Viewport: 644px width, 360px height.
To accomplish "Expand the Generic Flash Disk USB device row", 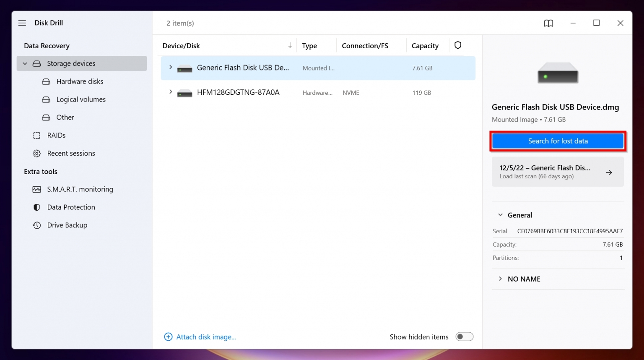I will (x=170, y=67).
